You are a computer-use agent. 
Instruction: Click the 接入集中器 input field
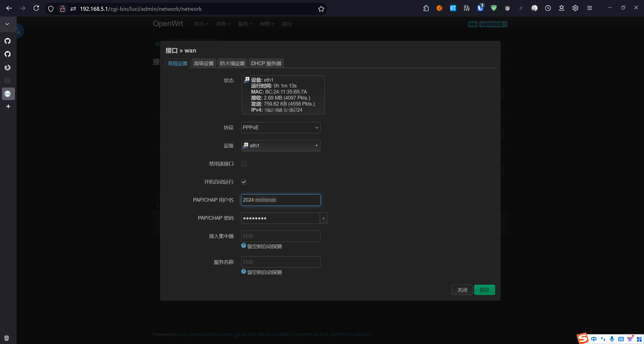click(281, 236)
